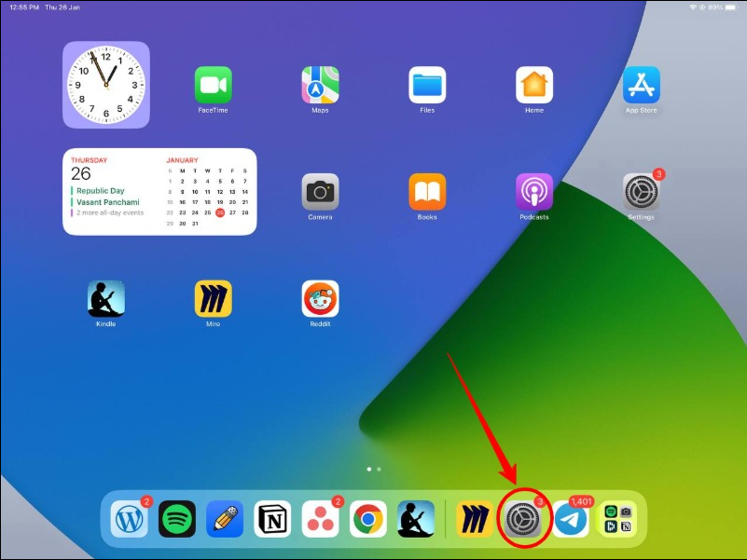The width and height of the screenshot is (747, 560).
Task: Open the analog clock widget
Action: point(106,85)
